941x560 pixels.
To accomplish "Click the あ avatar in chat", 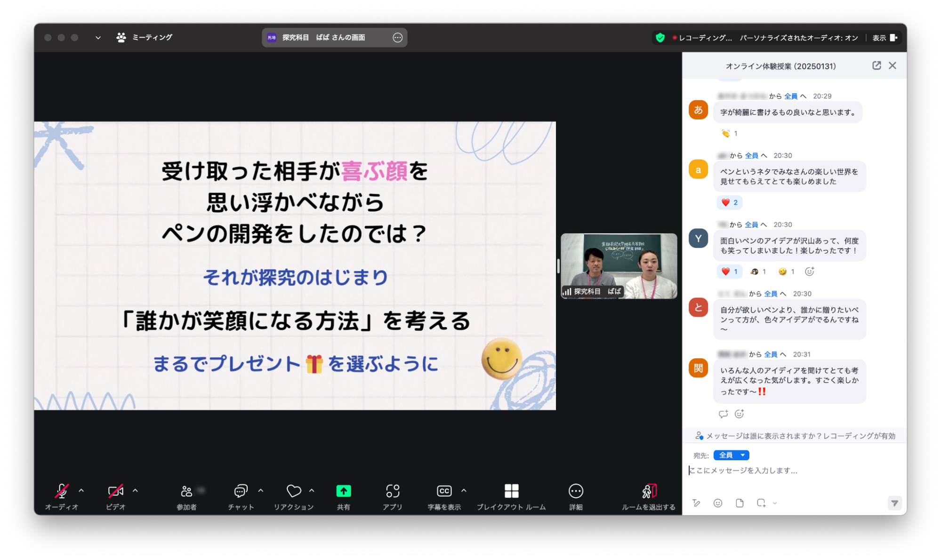I will coord(699,110).
